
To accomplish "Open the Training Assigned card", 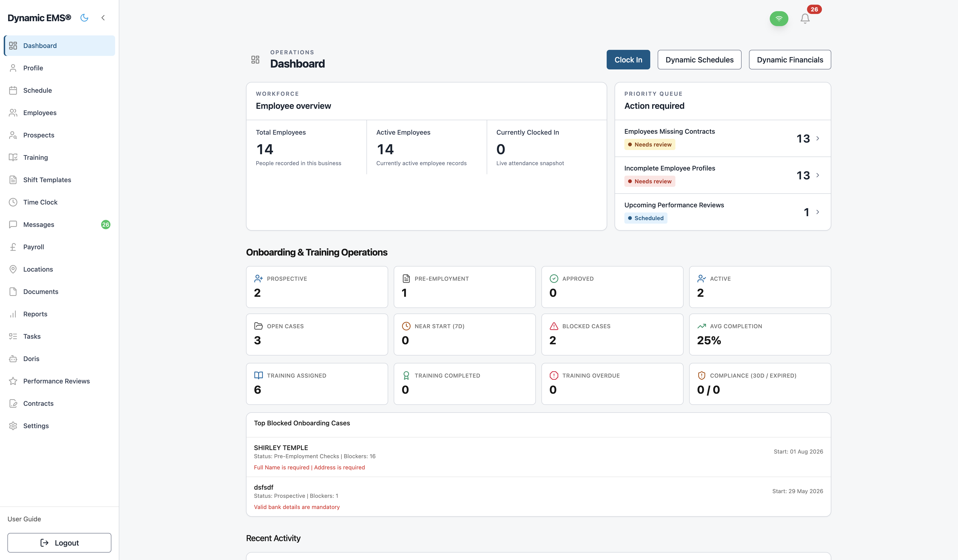I will pos(317,384).
